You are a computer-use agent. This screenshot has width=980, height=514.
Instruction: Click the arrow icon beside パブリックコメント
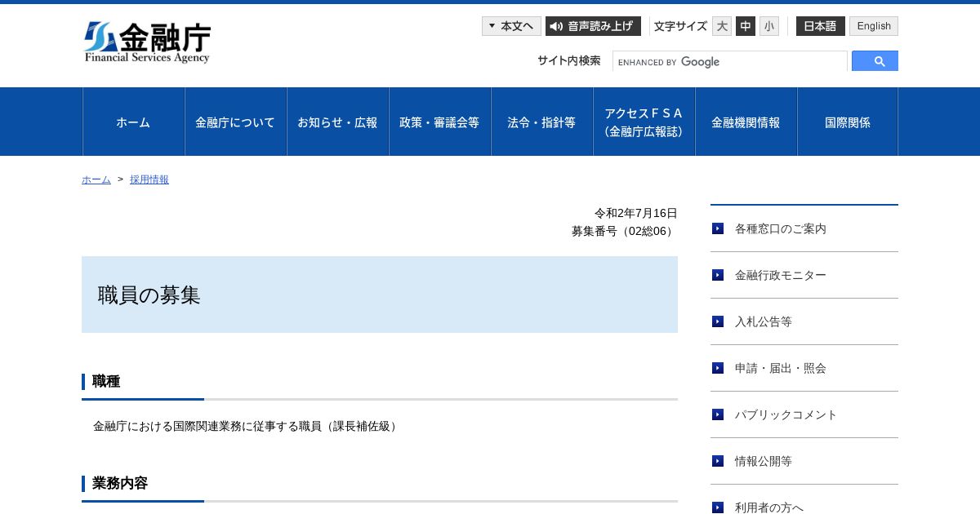point(718,414)
